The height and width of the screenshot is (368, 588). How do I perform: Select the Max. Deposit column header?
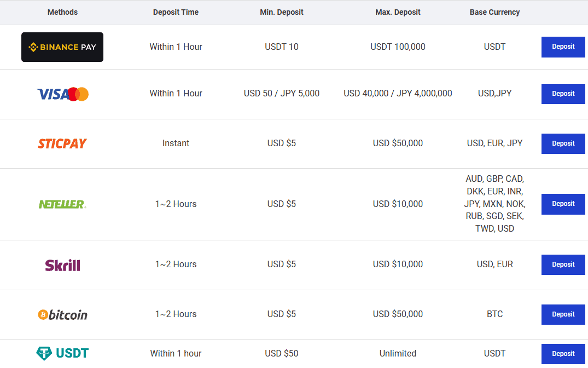click(x=398, y=12)
